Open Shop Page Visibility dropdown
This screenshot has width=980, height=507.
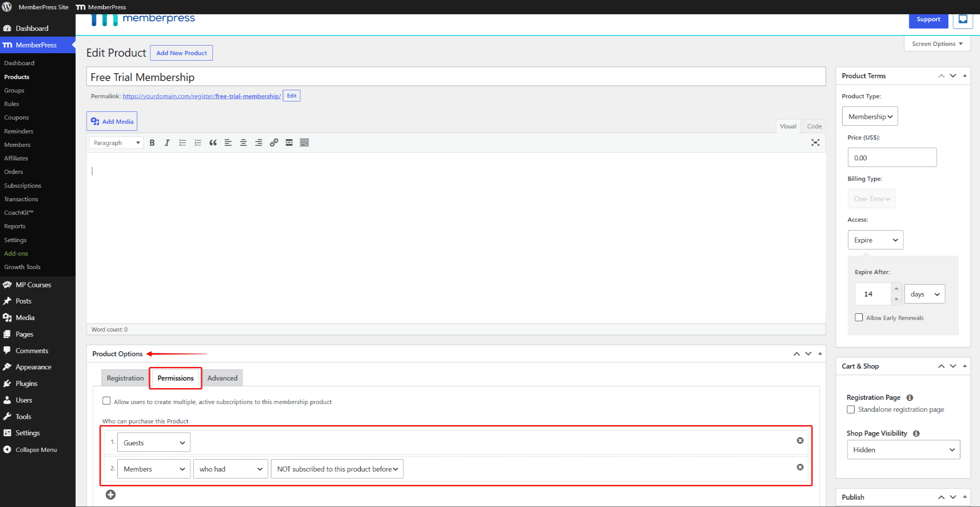[904, 450]
